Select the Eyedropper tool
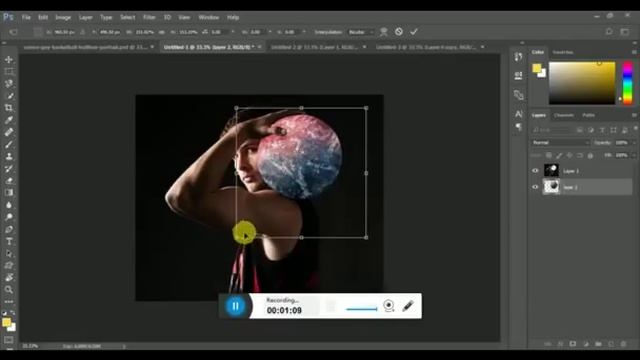The height and width of the screenshot is (360, 640). pyautogui.click(x=9, y=120)
